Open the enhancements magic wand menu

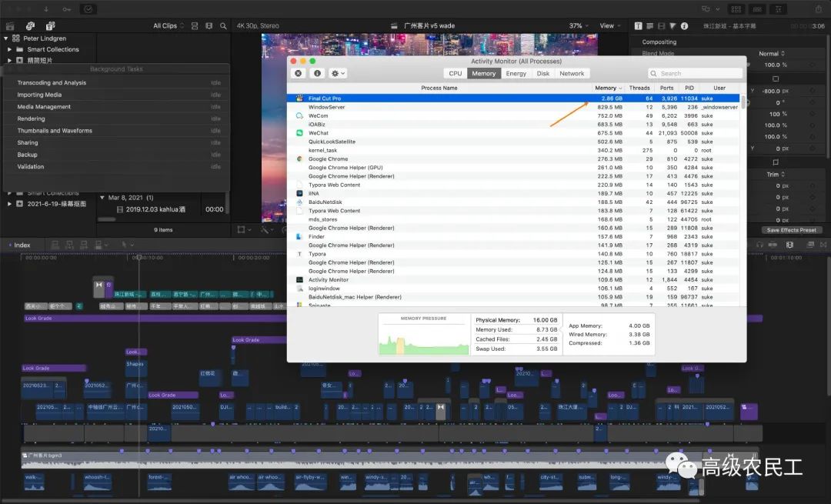[267, 229]
